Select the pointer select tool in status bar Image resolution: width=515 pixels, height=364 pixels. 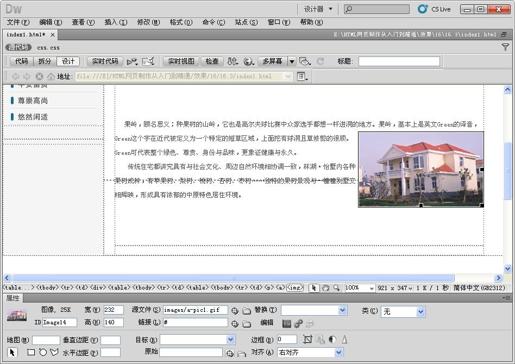[x=313, y=288]
